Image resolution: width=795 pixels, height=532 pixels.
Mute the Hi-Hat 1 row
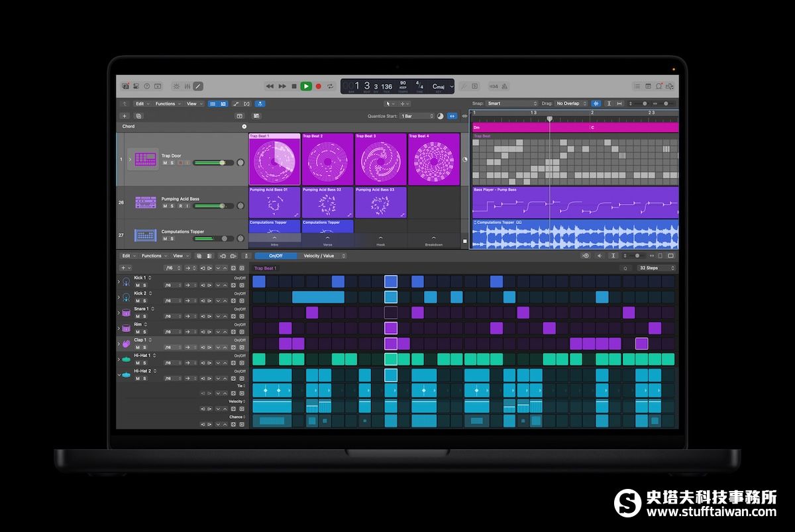(x=137, y=362)
